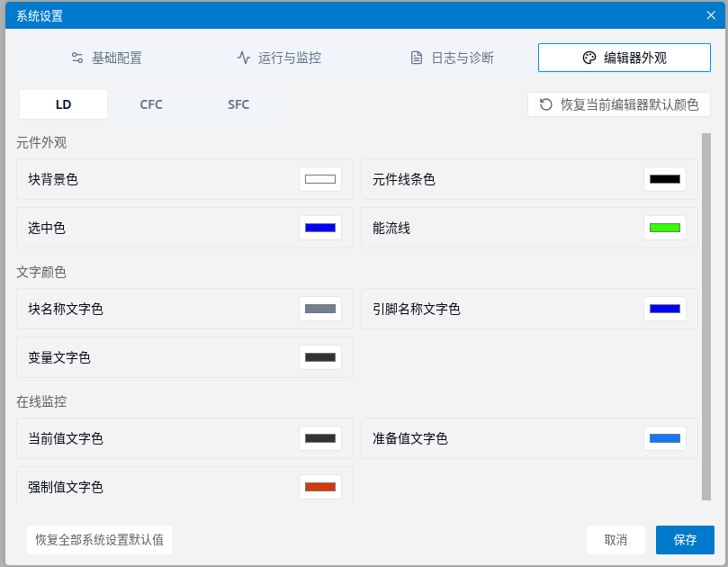The width and height of the screenshot is (728, 567).
Task: Open the 引脚名称文字色 blue swatch
Action: point(665,309)
